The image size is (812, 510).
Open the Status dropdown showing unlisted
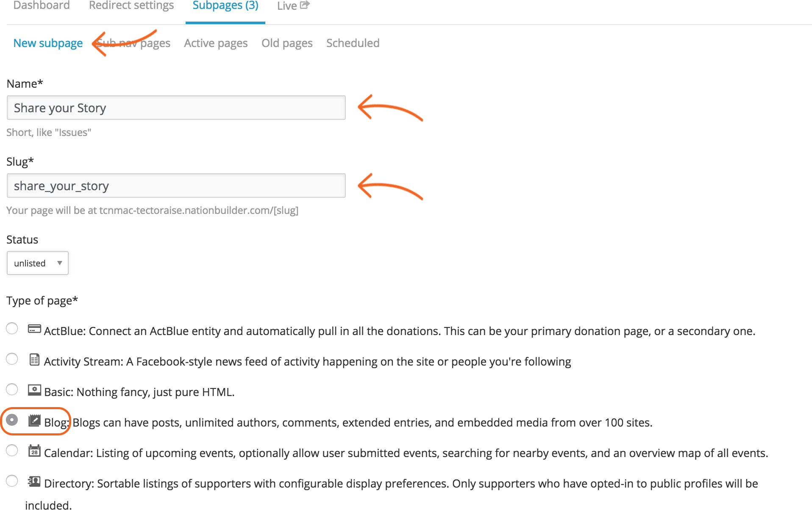[x=38, y=263]
